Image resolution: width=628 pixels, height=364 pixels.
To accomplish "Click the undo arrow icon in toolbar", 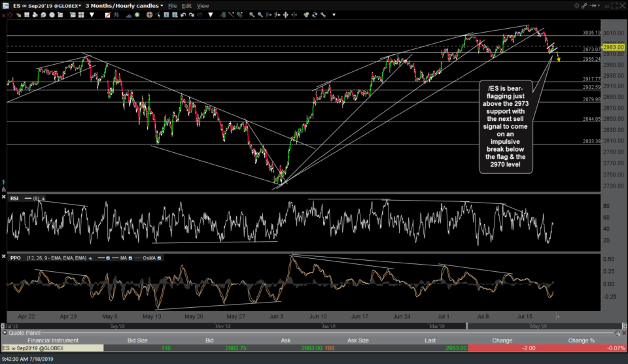I will [183, 15].
